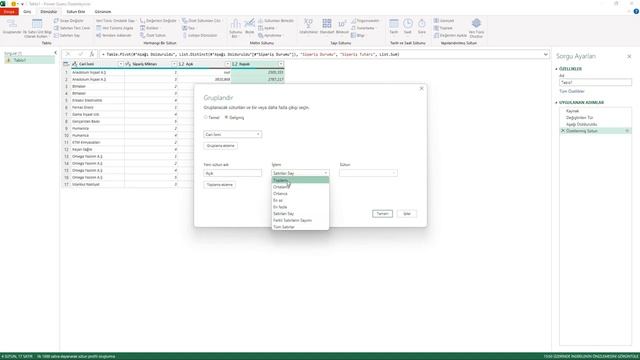Open the Açık column filter dropdown
The image size is (640, 360).
[x=227, y=64]
